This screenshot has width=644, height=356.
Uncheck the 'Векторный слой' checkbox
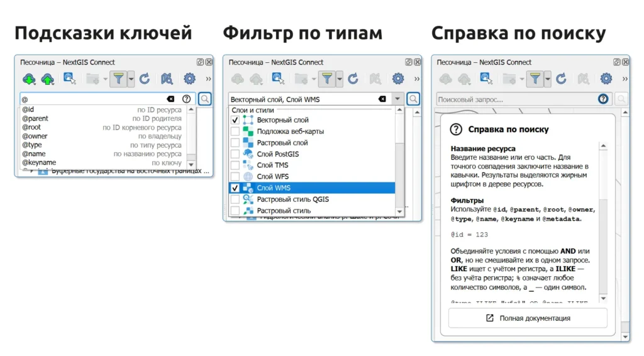pos(235,120)
